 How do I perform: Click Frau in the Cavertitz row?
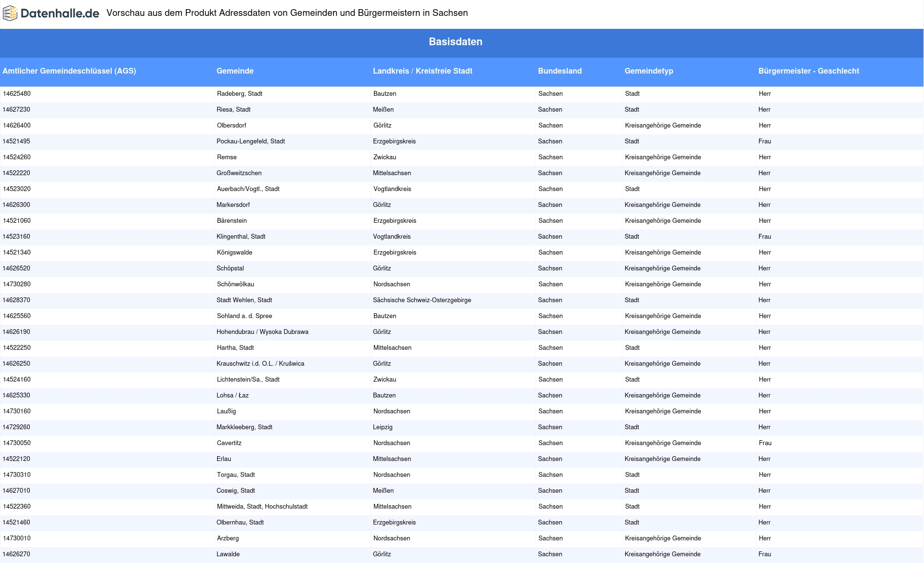(765, 443)
